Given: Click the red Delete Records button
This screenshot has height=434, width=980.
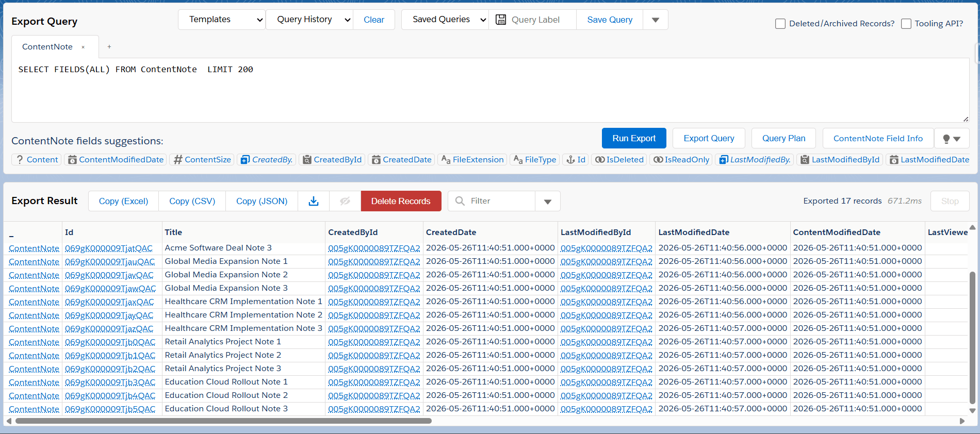Looking at the screenshot, I should [x=401, y=201].
